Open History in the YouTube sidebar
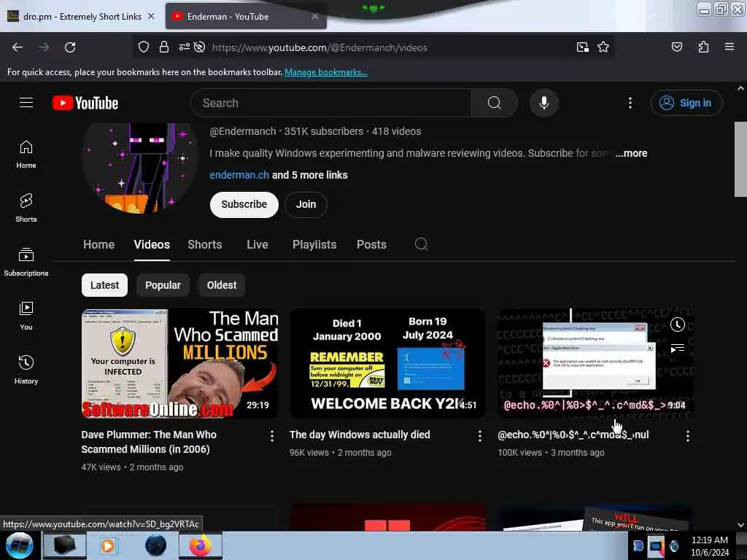This screenshot has width=747, height=560. click(26, 370)
